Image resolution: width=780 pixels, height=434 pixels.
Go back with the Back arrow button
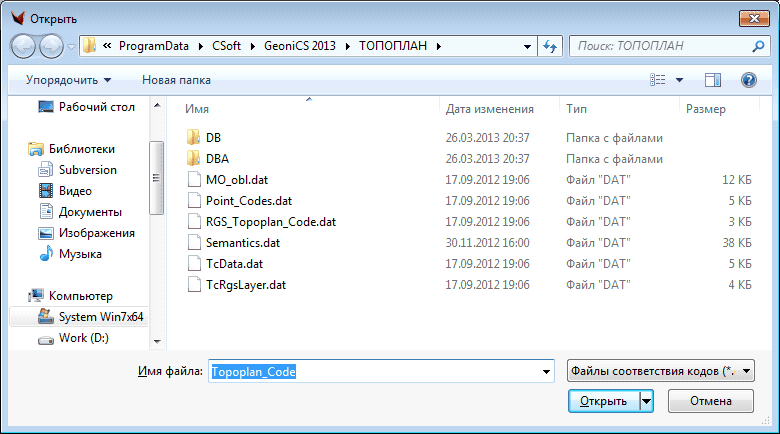click(x=23, y=47)
